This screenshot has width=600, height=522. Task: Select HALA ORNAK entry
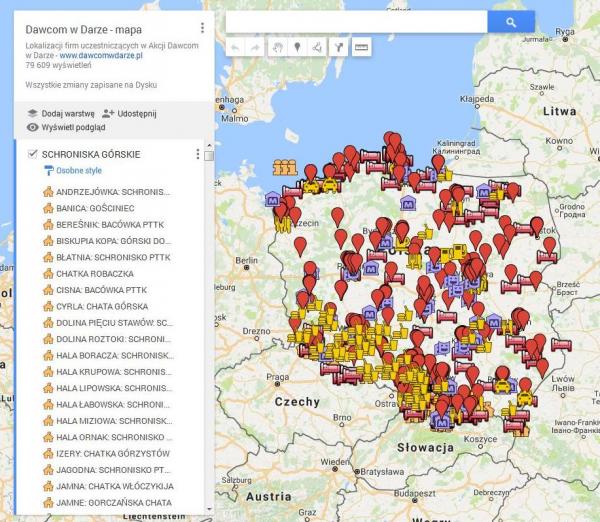(x=114, y=437)
